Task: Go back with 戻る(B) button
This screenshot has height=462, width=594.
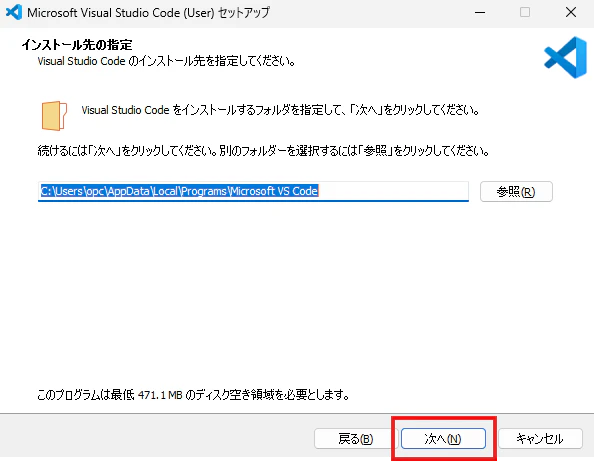Action: coord(355,439)
